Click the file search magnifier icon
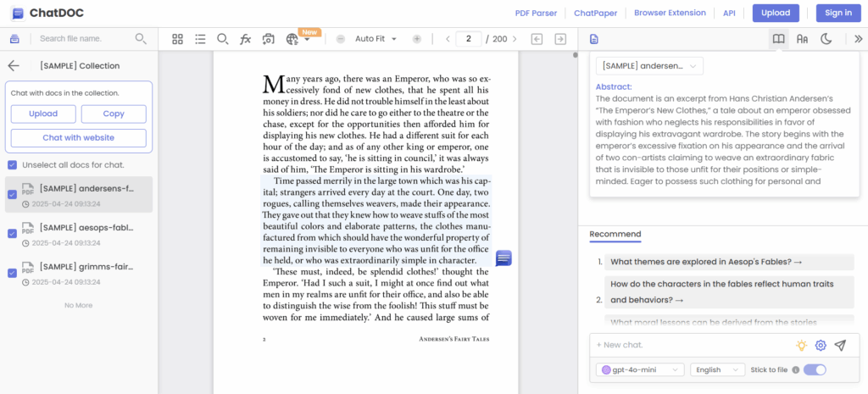 (141, 39)
